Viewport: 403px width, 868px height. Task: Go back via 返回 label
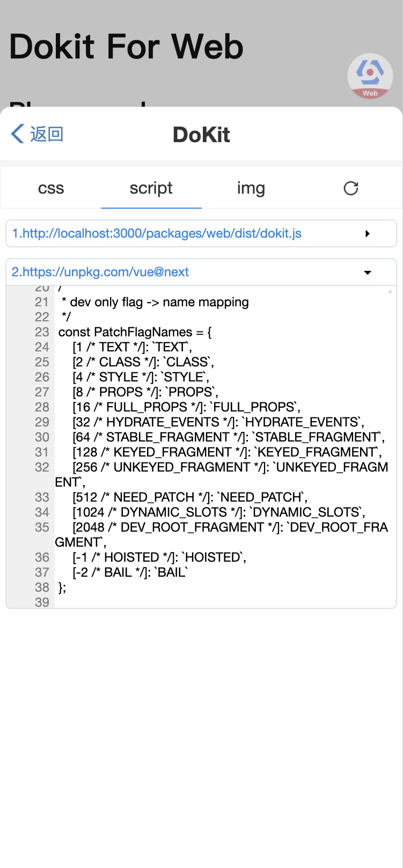click(x=47, y=134)
